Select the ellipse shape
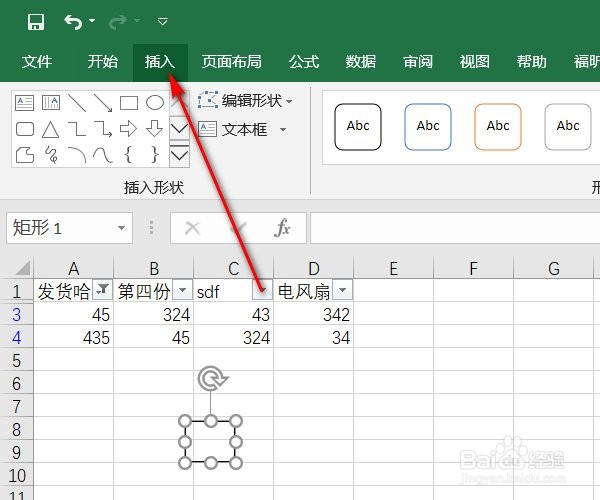Image resolution: width=600 pixels, height=500 pixels. tap(155, 103)
